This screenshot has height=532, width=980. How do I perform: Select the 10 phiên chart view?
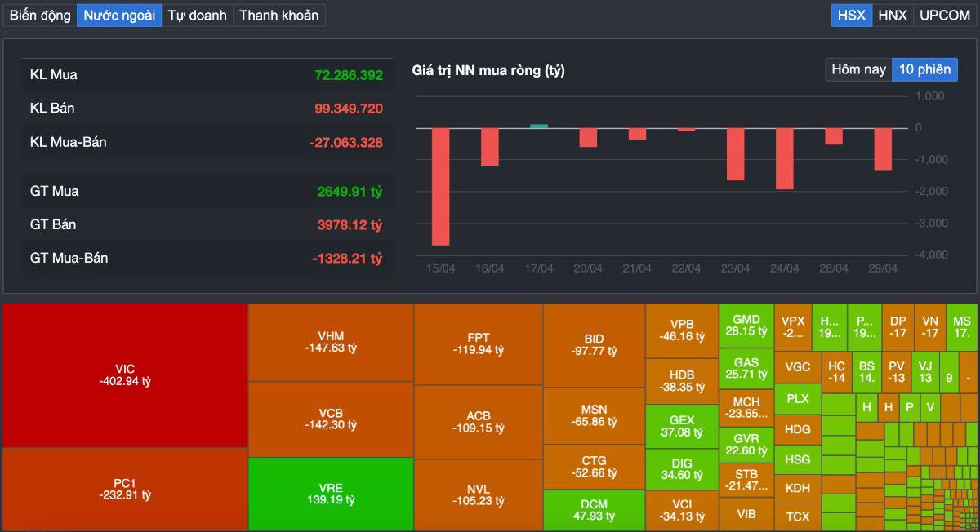[924, 69]
